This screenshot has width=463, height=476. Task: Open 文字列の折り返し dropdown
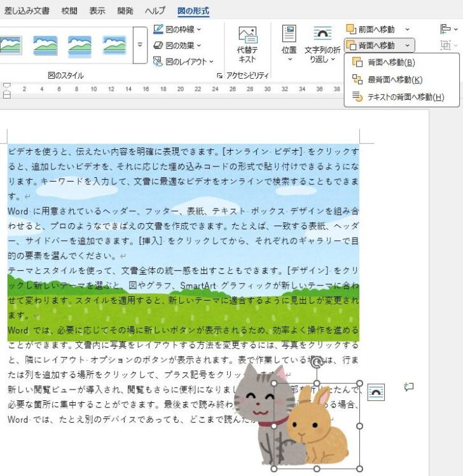[322, 44]
